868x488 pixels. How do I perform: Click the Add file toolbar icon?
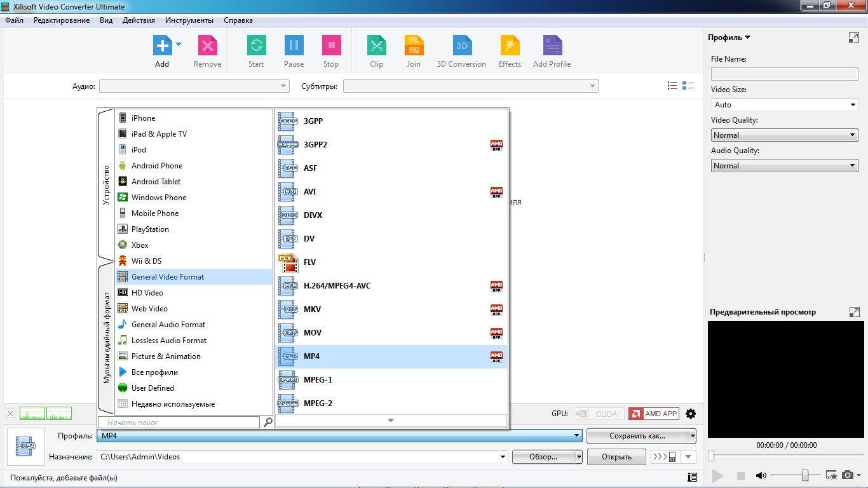click(163, 46)
